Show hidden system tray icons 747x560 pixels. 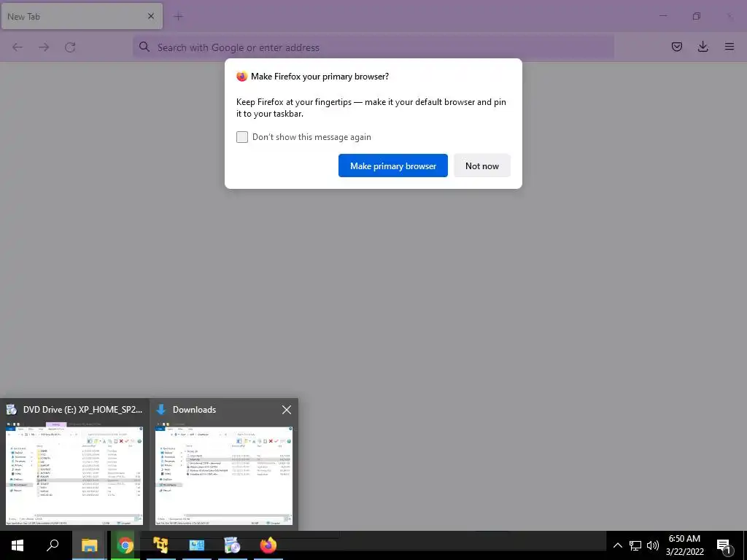click(x=617, y=545)
